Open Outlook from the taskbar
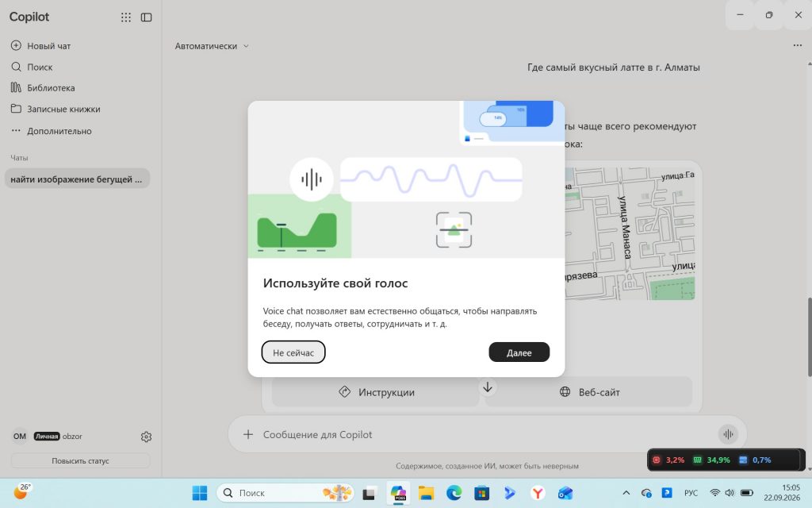This screenshot has height=508, width=812. pyautogui.click(x=565, y=493)
